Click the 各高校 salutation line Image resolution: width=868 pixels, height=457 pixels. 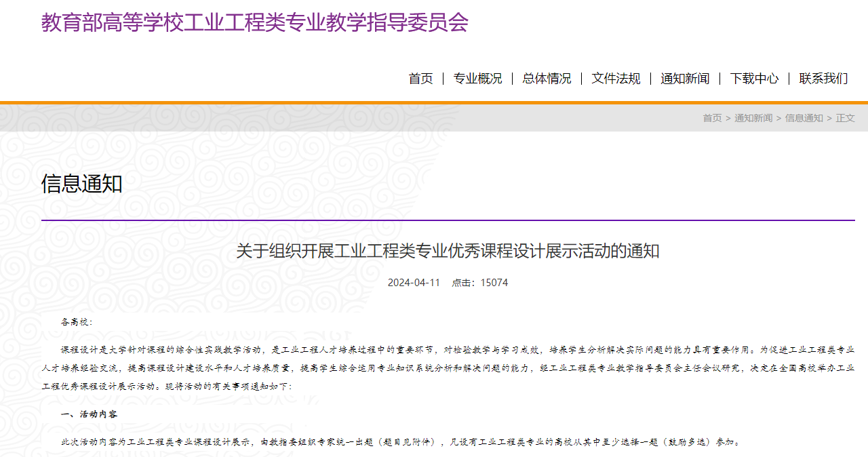pos(77,322)
